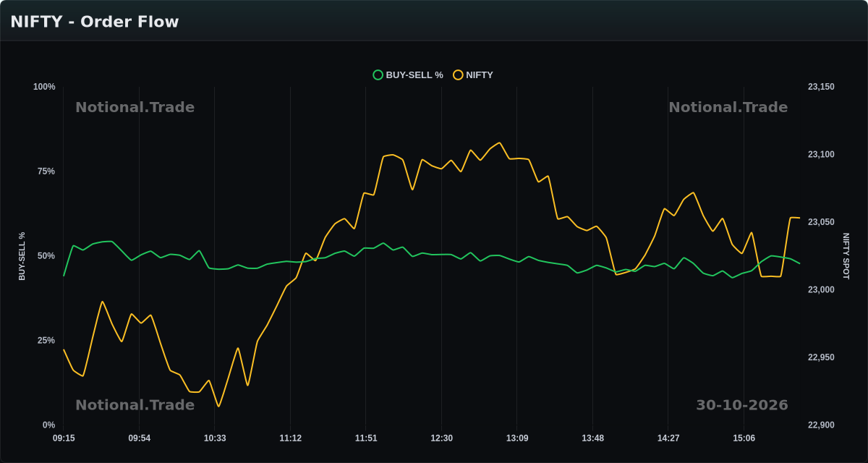Click the BUY-SELL % vertical axis title
Image resolution: width=868 pixels, height=463 pixels.
[22, 256]
